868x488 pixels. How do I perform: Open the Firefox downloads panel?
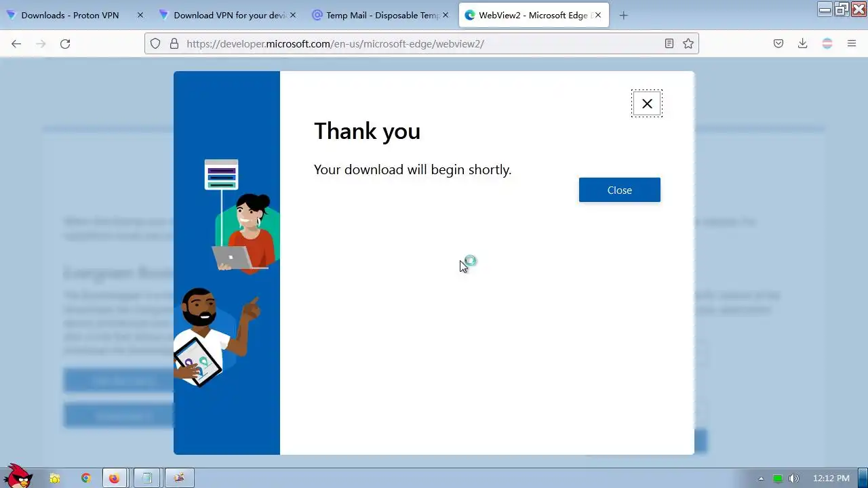(803, 43)
